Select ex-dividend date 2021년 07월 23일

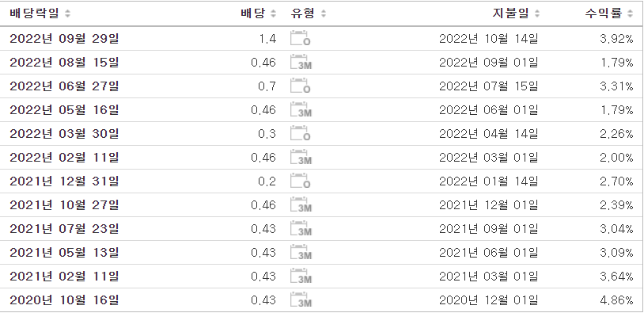(x=65, y=229)
